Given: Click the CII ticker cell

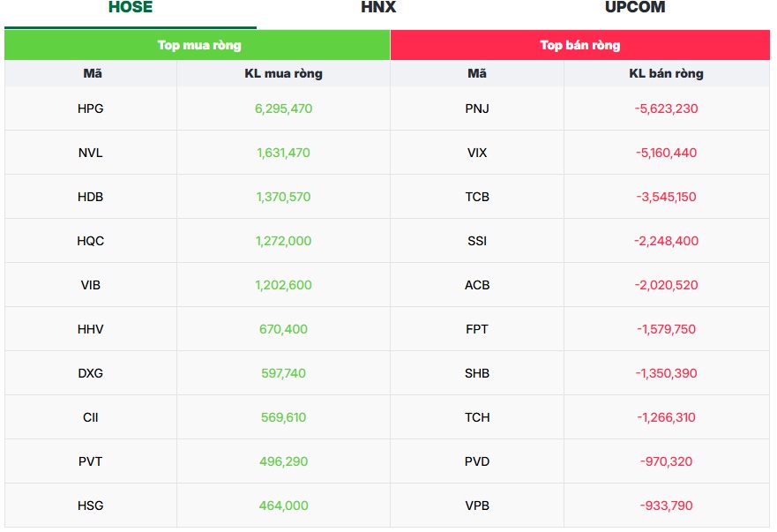Looking at the screenshot, I should (91, 417).
